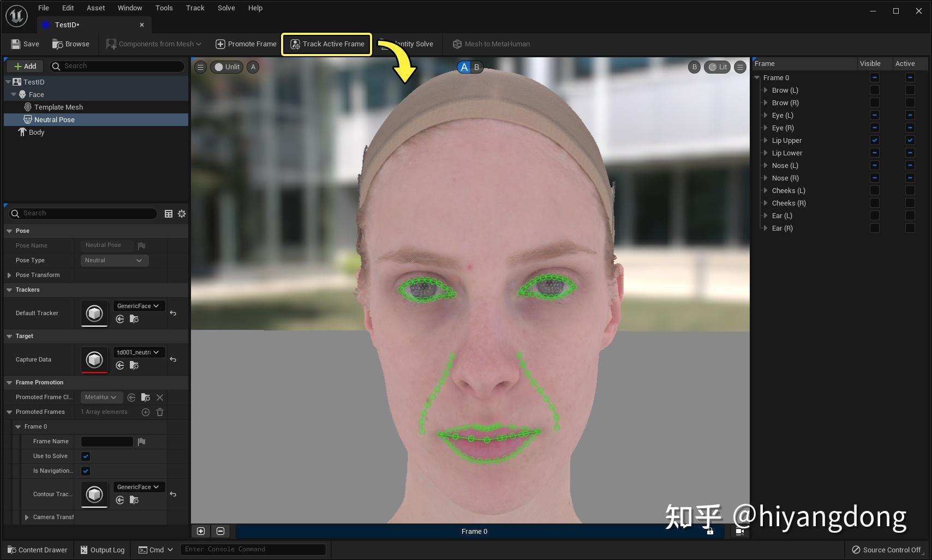
Task: Click Source Control Off status
Action: coord(887,550)
